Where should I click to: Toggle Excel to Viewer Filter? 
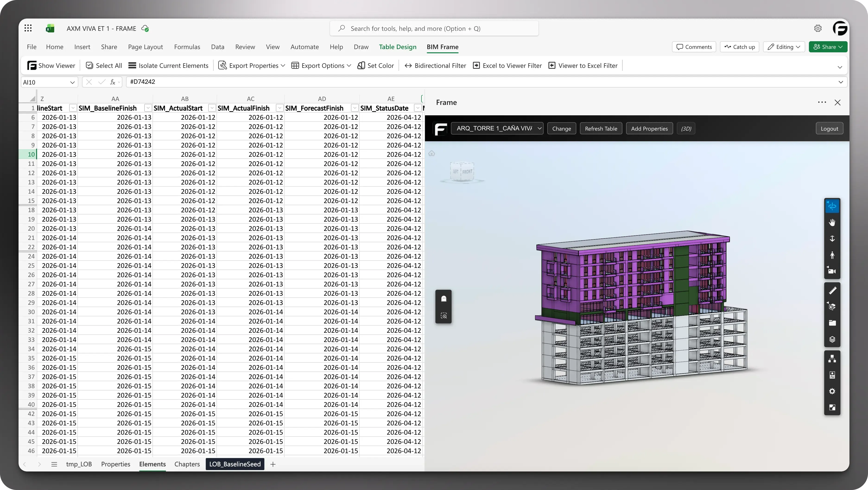tap(507, 66)
